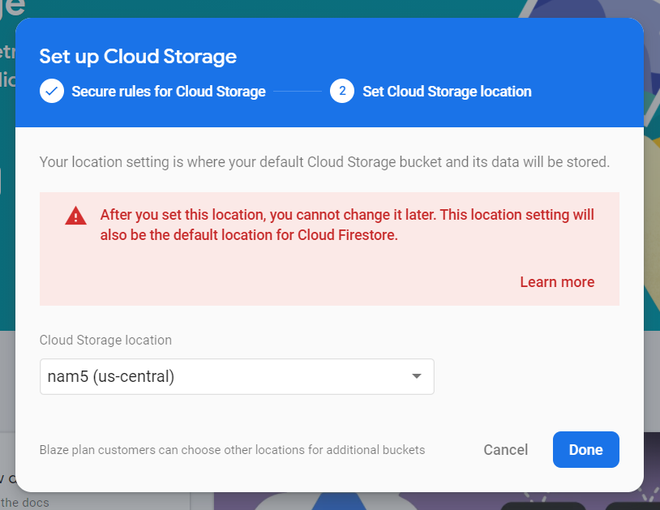Image resolution: width=660 pixels, height=510 pixels.
Task: Click the completed step checkmark icon
Action: point(51,91)
